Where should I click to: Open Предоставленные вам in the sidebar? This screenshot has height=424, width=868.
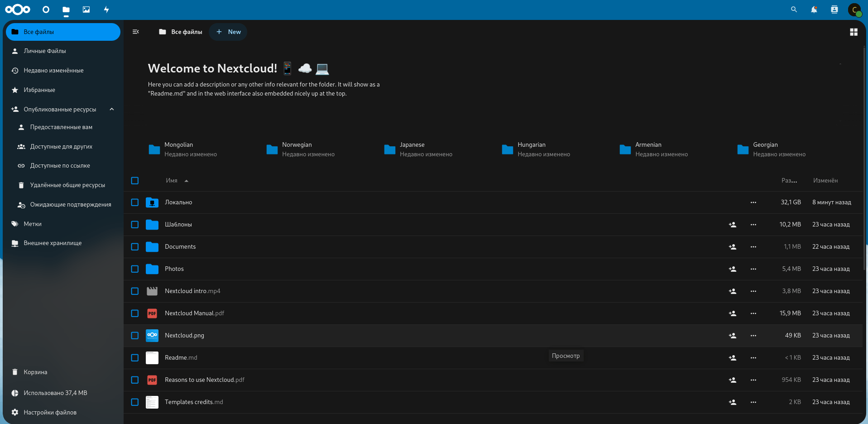(66, 127)
